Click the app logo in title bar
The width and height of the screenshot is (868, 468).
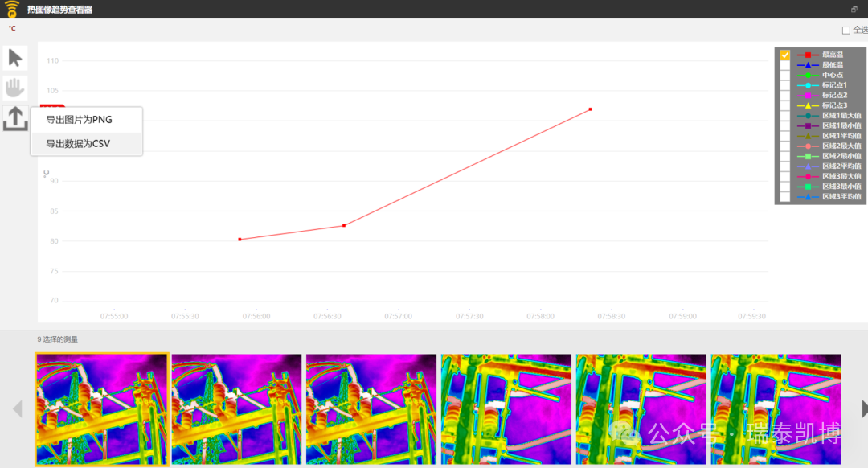pyautogui.click(x=11, y=9)
